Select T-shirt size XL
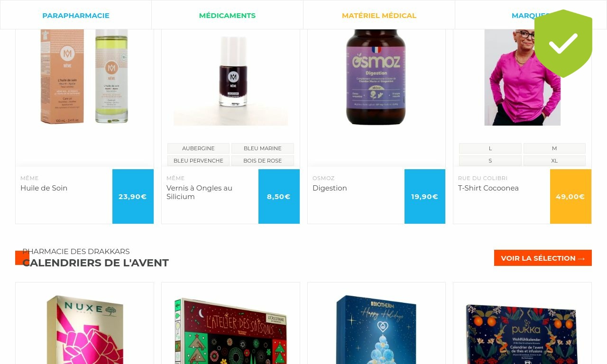Viewport: 607px width, 364px height. click(554, 161)
